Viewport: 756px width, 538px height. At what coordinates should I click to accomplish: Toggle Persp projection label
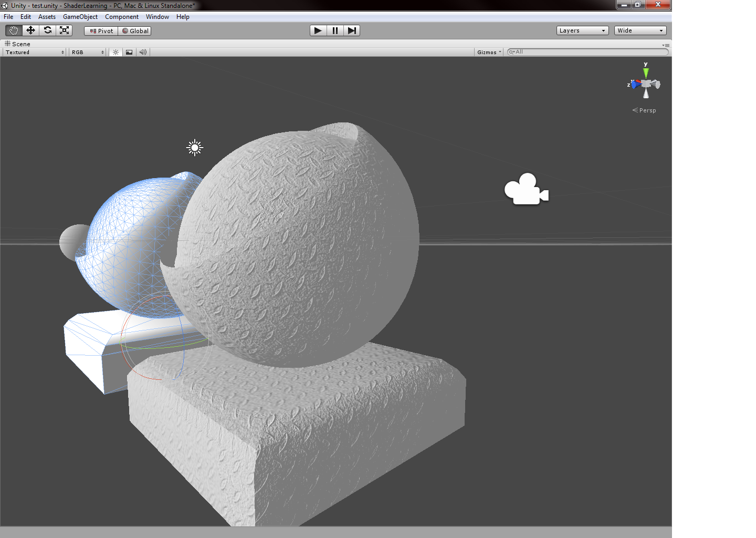click(644, 110)
